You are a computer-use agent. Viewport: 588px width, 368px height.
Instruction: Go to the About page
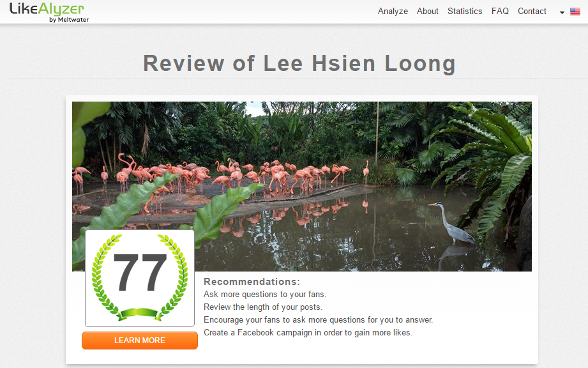click(x=428, y=11)
